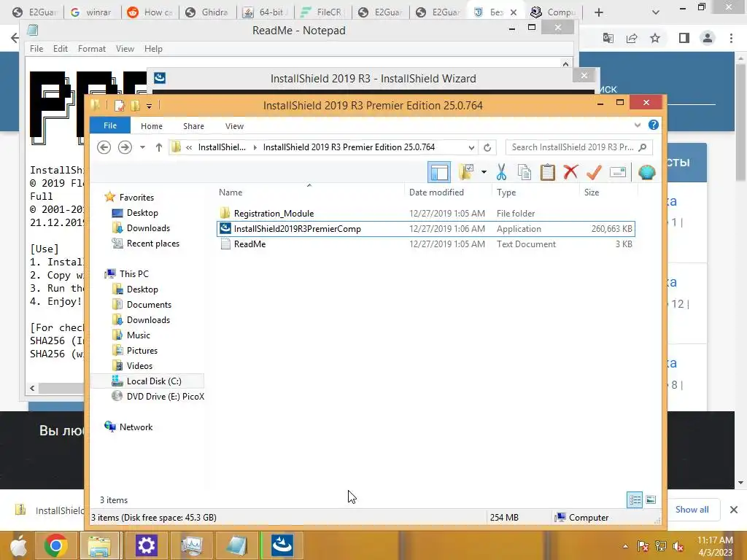Open Documents under This PC
This screenshot has height=560, width=747.
(x=149, y=305)
